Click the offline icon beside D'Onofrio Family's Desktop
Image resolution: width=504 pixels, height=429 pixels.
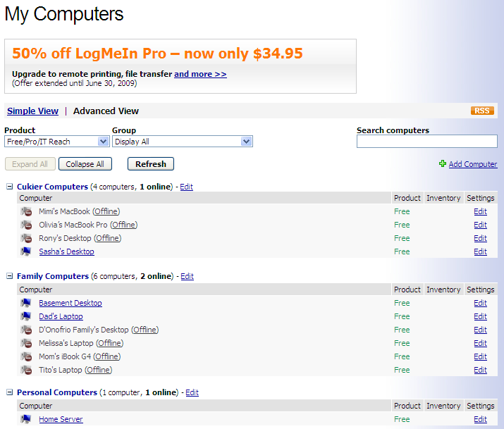(x=26, y=330)
